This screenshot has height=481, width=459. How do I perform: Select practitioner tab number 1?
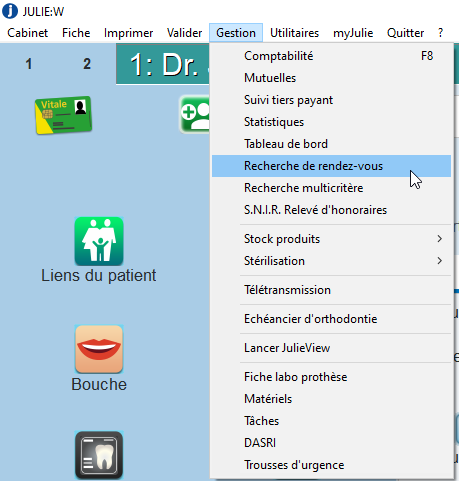tap(29, 64)
